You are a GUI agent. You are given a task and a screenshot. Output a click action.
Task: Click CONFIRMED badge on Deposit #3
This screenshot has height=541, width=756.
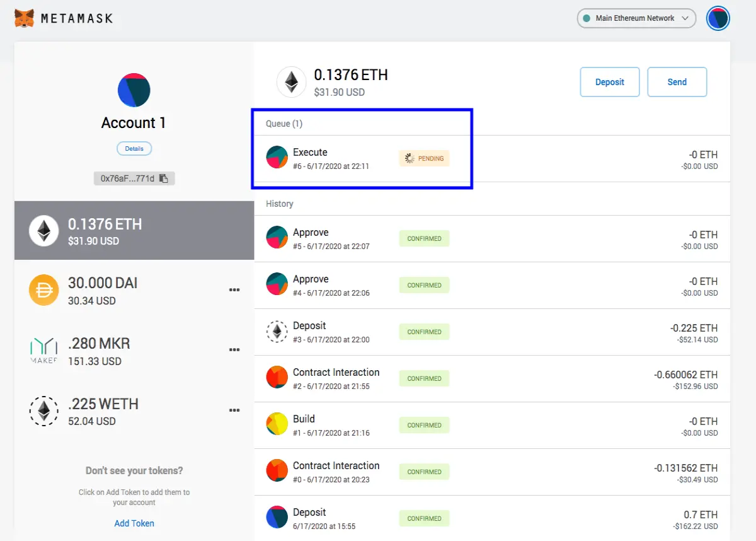click(x=424, y=332)
